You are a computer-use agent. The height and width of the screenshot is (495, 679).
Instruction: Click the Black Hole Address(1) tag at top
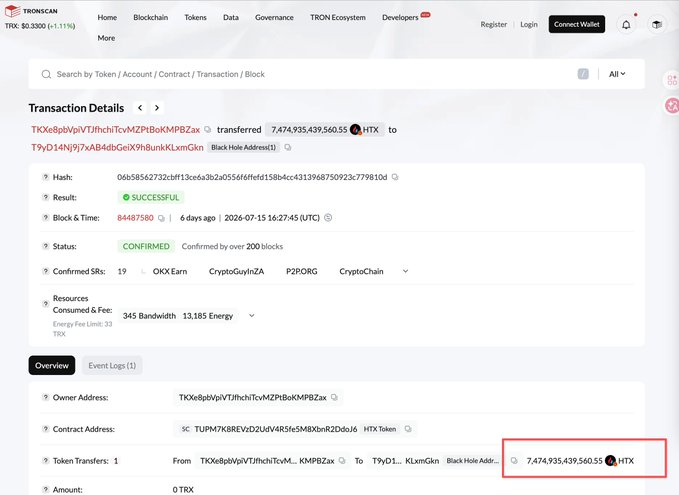pyautogui.click(x=243, y=147)
